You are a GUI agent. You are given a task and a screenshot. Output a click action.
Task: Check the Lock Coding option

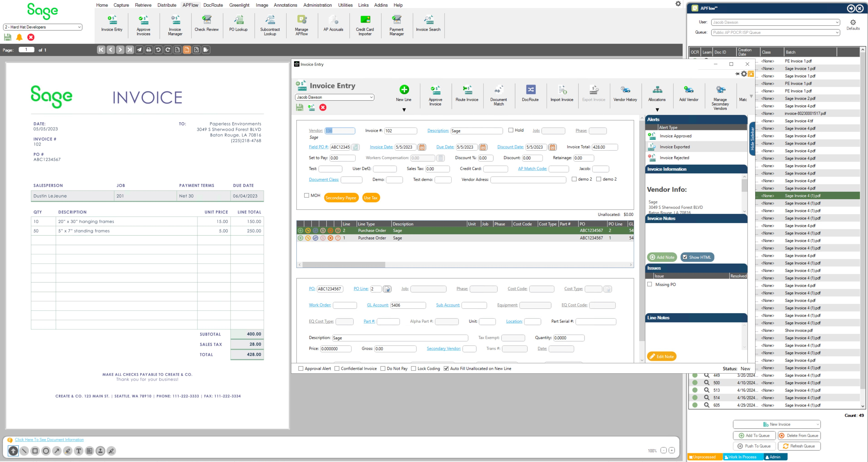414,368
